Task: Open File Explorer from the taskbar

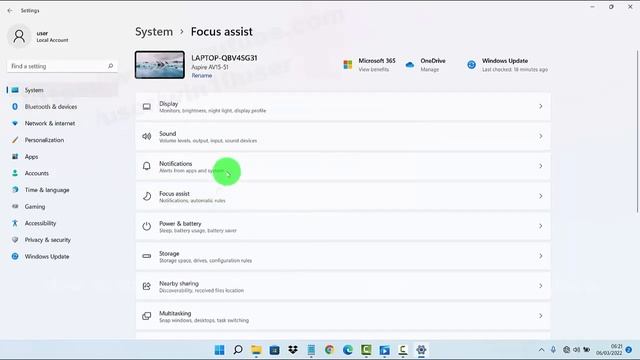Action: pos(256,350)
